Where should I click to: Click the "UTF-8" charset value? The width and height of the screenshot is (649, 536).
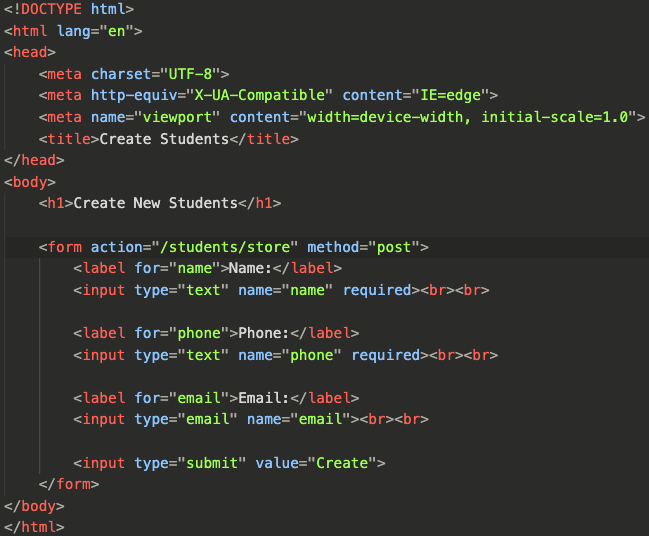190,74
